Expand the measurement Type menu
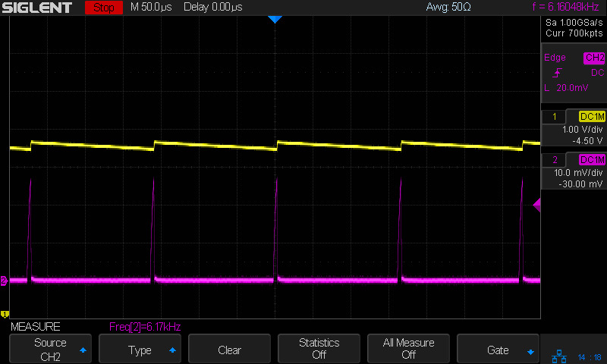Viewport: 607px width, 364px height. pos(140,350)
